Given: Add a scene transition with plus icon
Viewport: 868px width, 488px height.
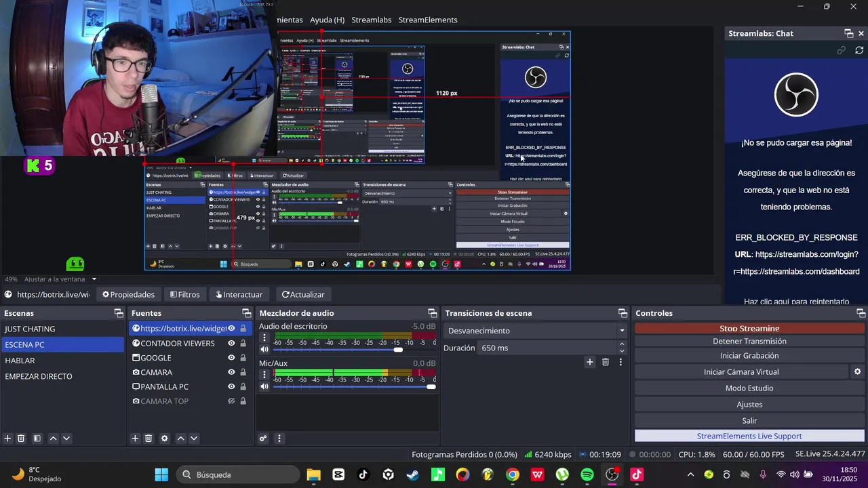Looking at the screenshot, I should click(590, 362).
